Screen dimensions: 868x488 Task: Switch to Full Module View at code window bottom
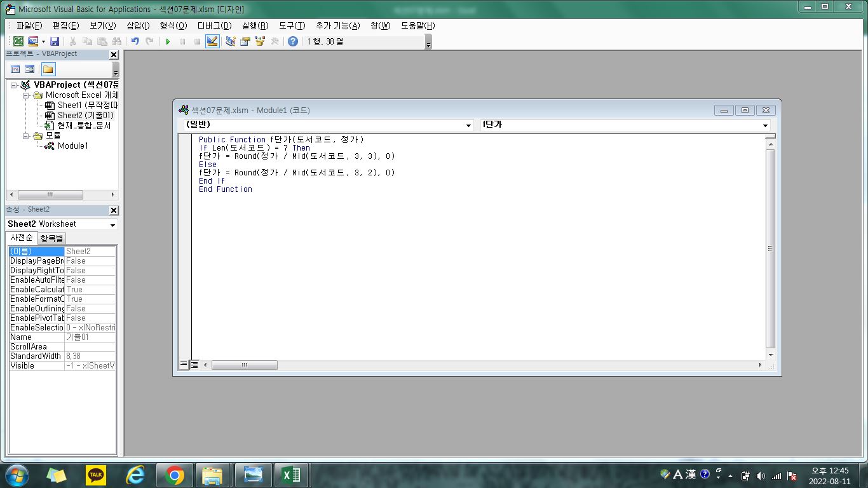pyautogui.click(x=194, y=365)
